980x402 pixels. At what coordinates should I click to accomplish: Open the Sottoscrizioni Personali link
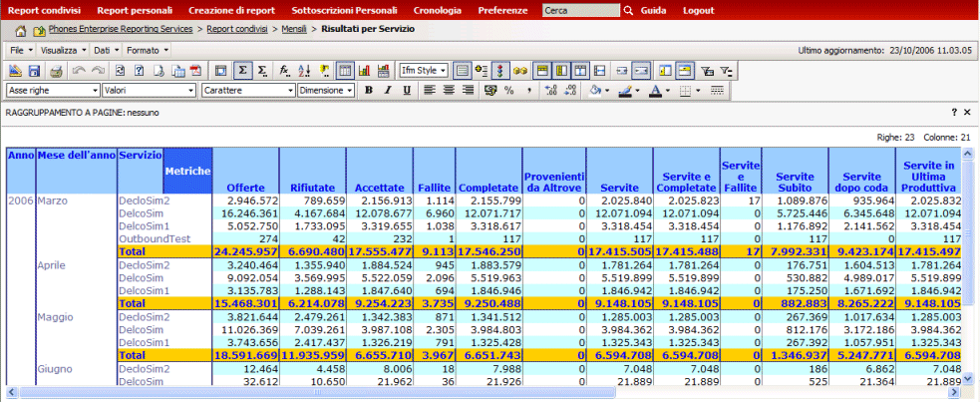pos(344,11)
